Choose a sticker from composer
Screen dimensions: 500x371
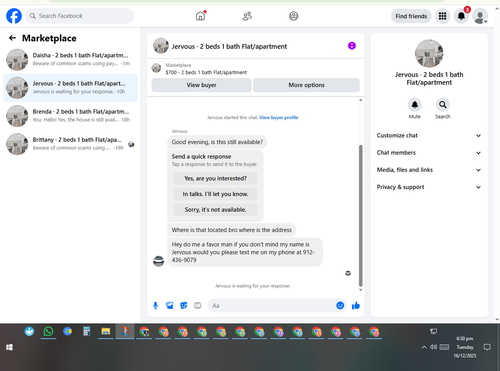point(184,305)
